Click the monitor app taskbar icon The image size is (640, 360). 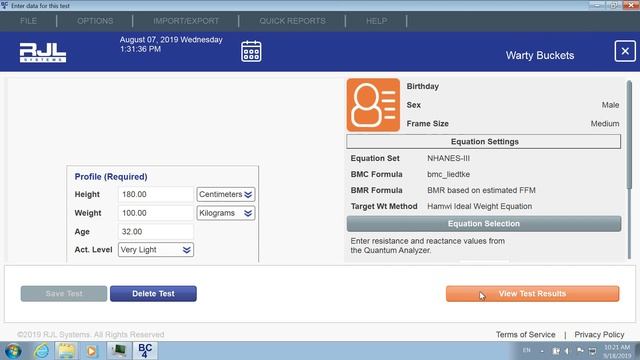click(119, 351)
